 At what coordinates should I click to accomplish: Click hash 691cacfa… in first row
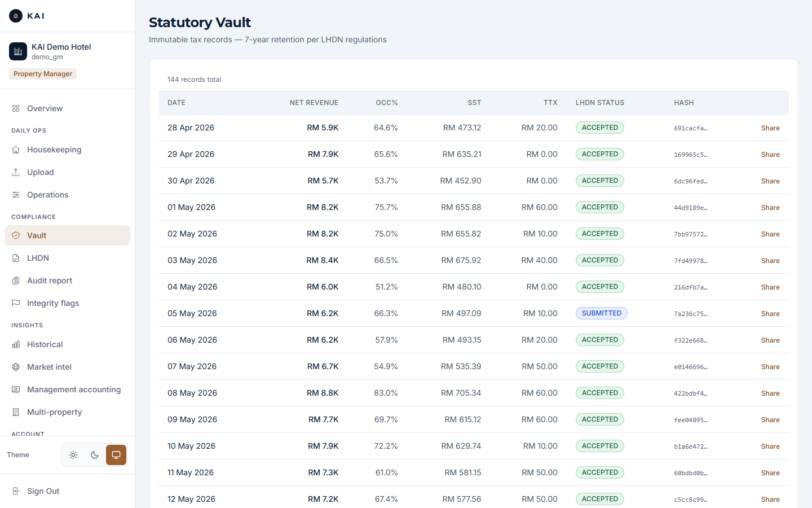point(691,128)
